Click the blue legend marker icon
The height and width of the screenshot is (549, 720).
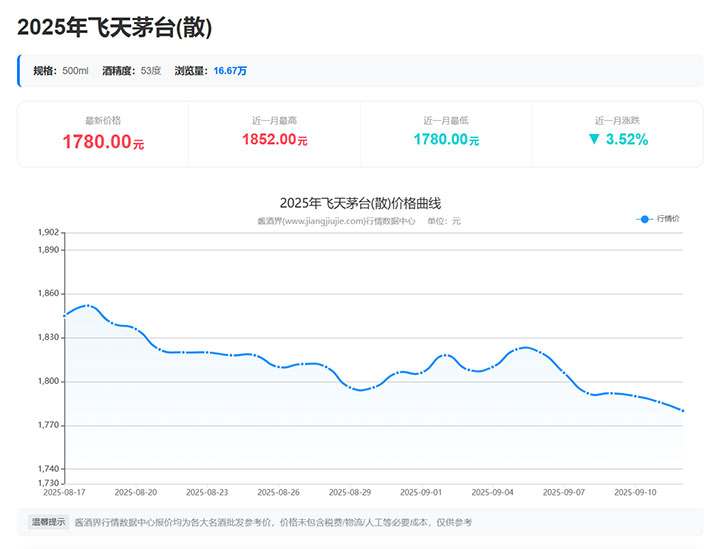pos(645,218)
